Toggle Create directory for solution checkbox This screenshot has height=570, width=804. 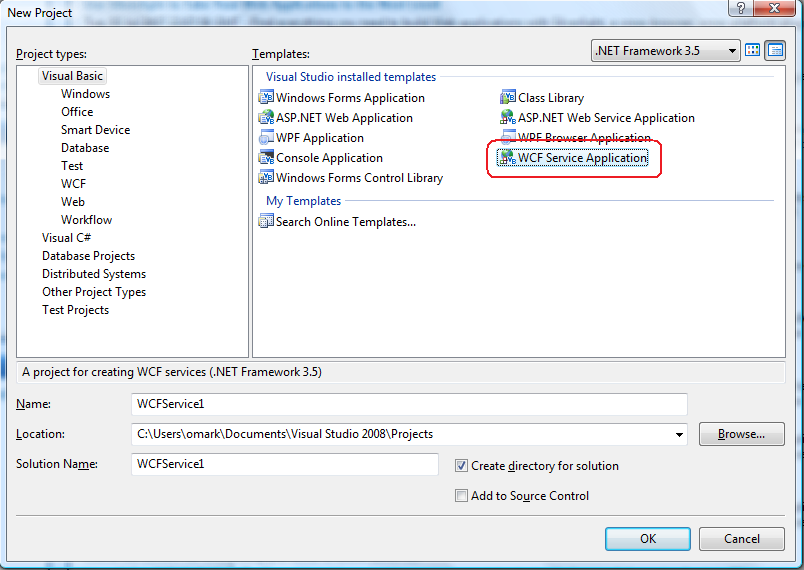pyautogui.click(x=461, y=466)
